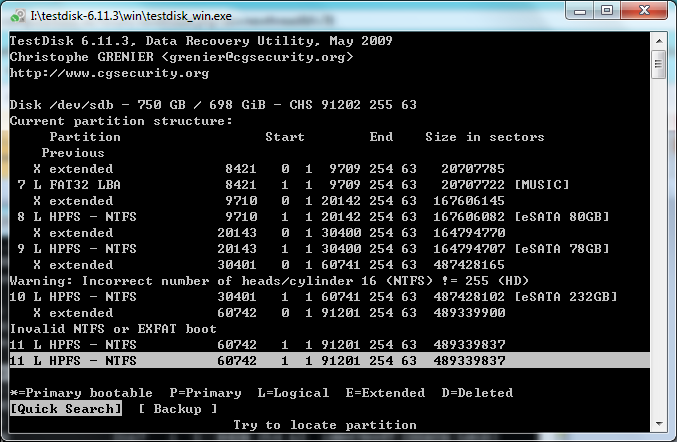Maximize the testdisk_win.exe window
Screen dimensions: 677x442
point(607,10)
